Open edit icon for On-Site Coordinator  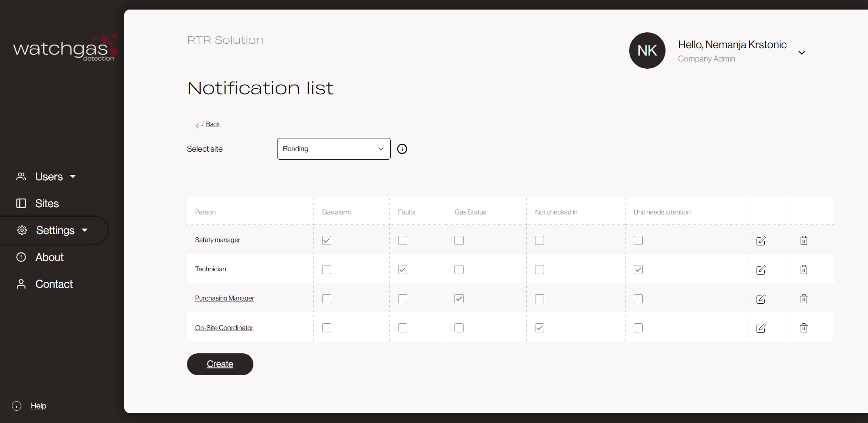(x=761, y=328)
